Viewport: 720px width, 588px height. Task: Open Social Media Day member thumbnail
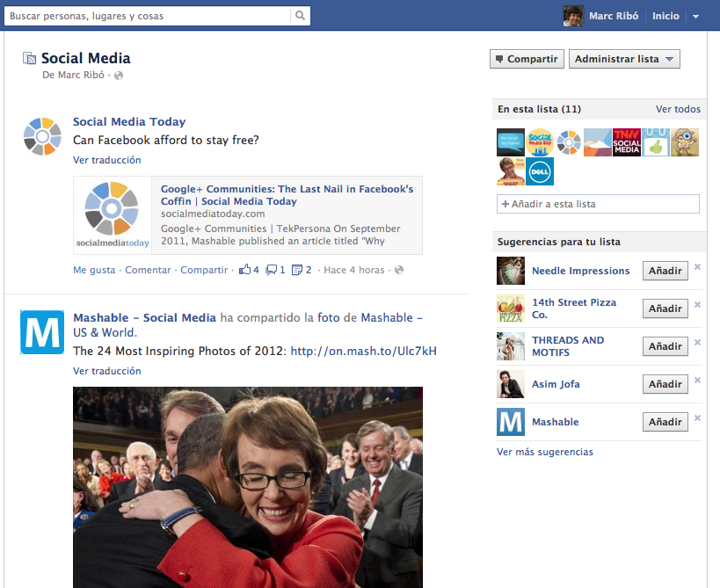point(540,142)
